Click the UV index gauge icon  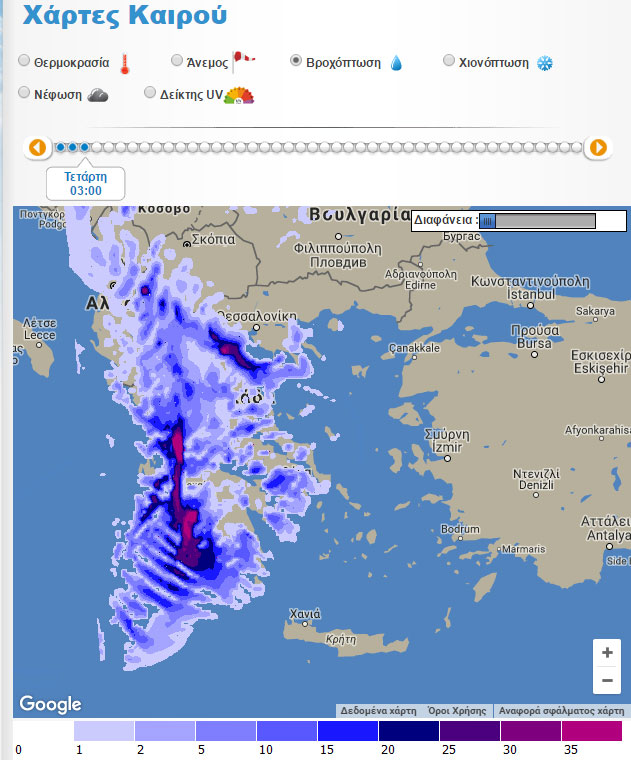(x=239, y=95)
